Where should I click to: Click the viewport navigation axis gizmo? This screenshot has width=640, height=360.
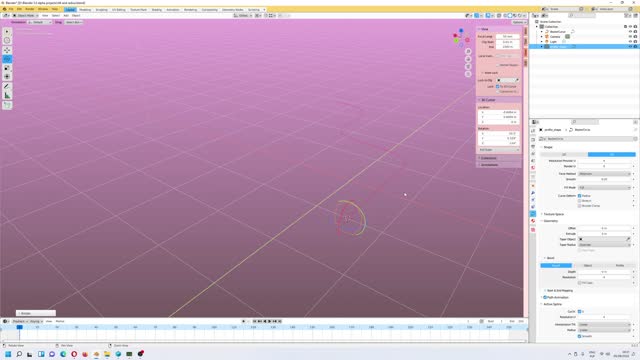coord(461,37)
